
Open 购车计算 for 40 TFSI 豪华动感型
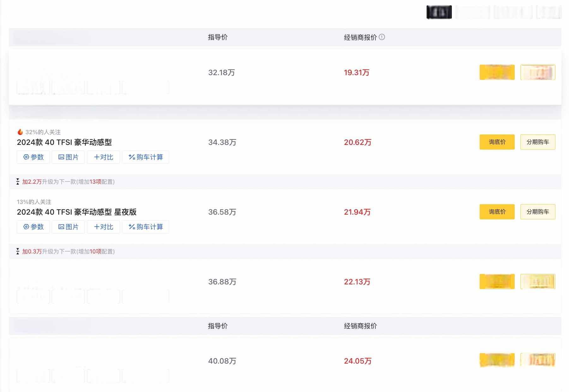pyautogui.click(x=146, y=157)
